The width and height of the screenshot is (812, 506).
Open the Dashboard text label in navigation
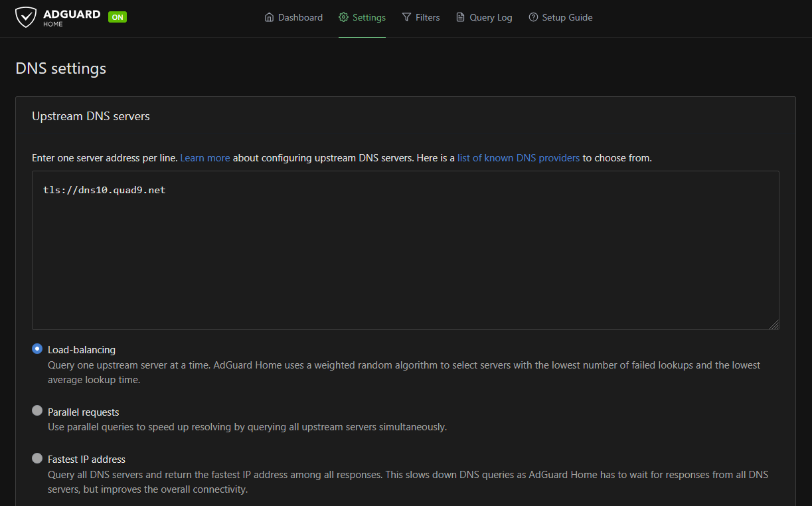pyautogui.click(x=300, y=18)
